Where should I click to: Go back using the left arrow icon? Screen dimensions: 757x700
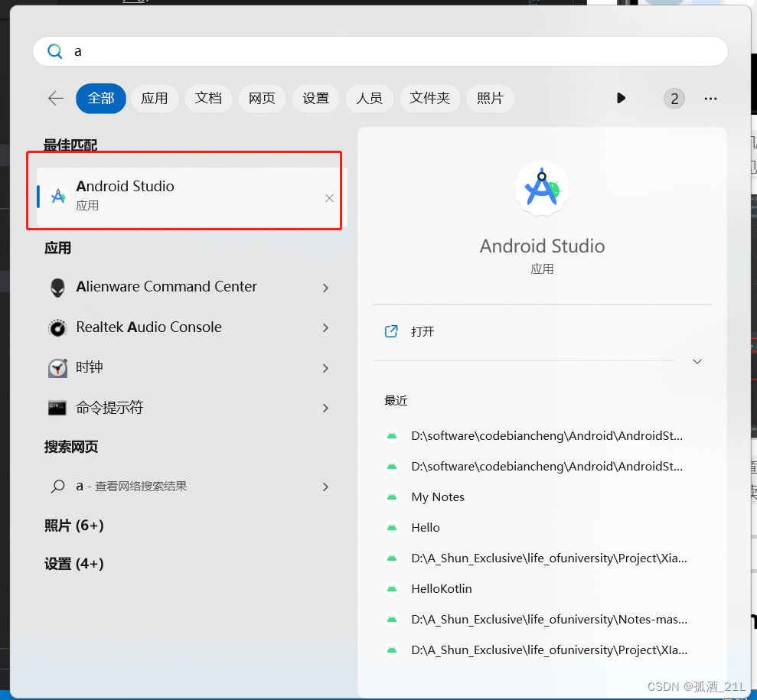click(x=56, y=99)
